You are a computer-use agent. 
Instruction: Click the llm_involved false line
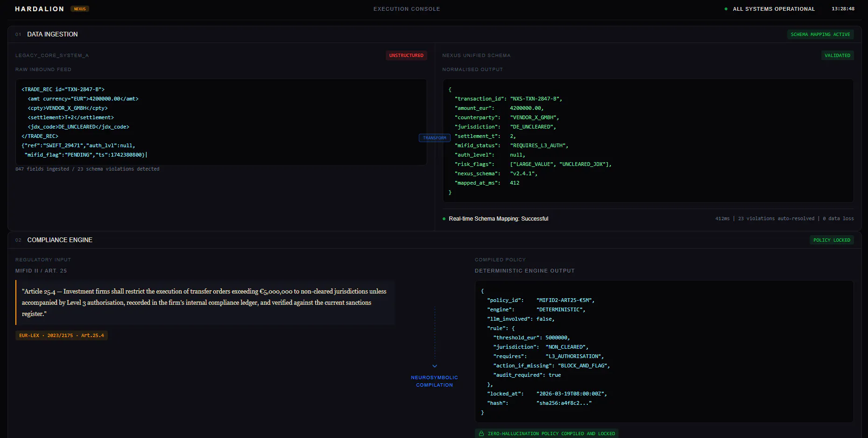click(x=521, y=319)
